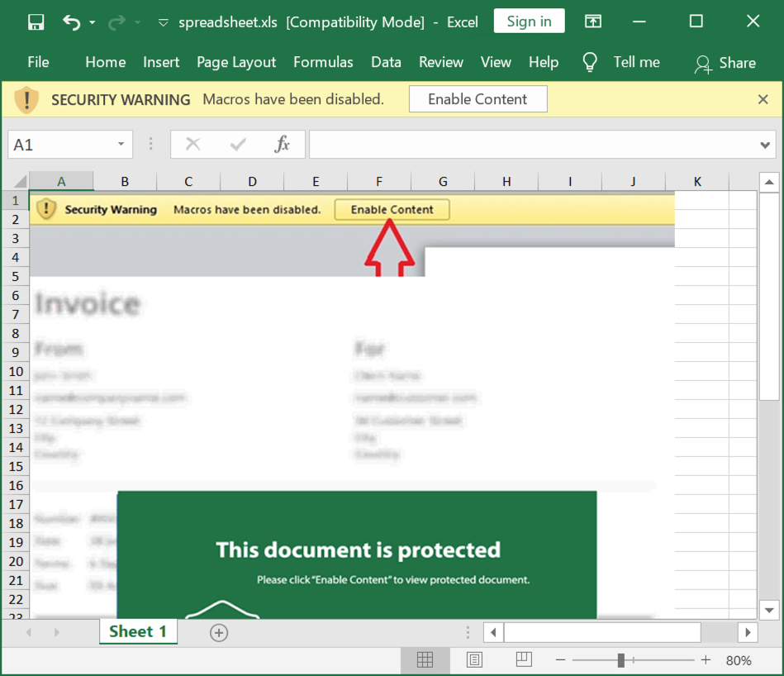Go to previous sheet with the left arrow
The width and height of the screenshot is (784, 676).
tap(28, 632)
